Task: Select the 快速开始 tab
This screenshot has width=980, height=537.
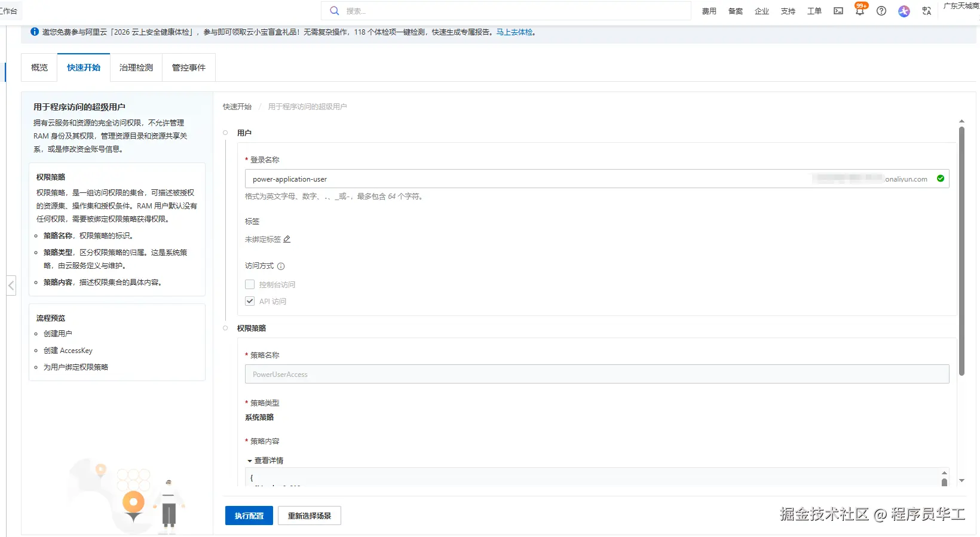Action: (84, 67)
